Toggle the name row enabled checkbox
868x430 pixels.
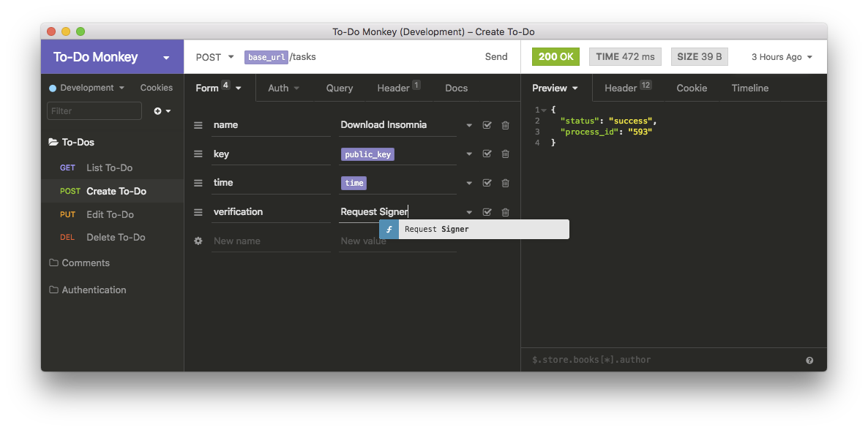(x=487, y=125)
